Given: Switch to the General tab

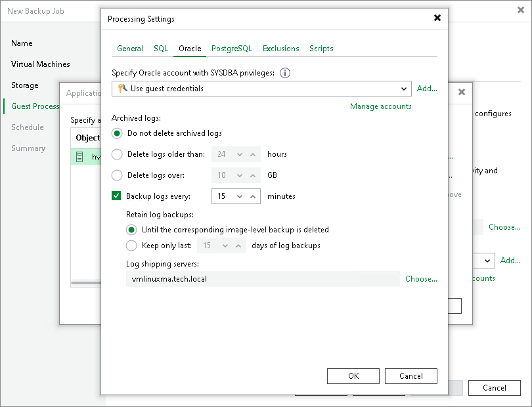Looking at the screenshot, I should (130, 49).
